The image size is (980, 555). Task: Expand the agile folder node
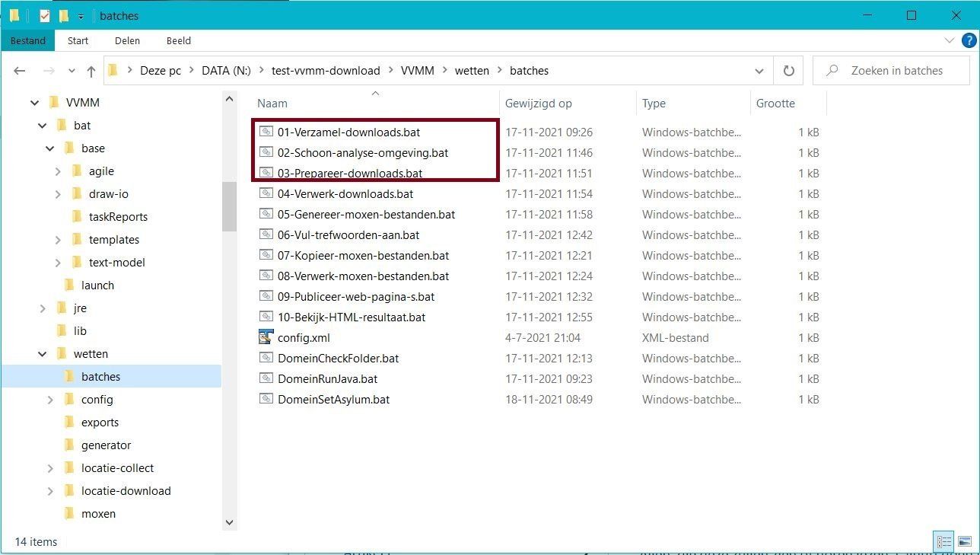tap(58, 171)
